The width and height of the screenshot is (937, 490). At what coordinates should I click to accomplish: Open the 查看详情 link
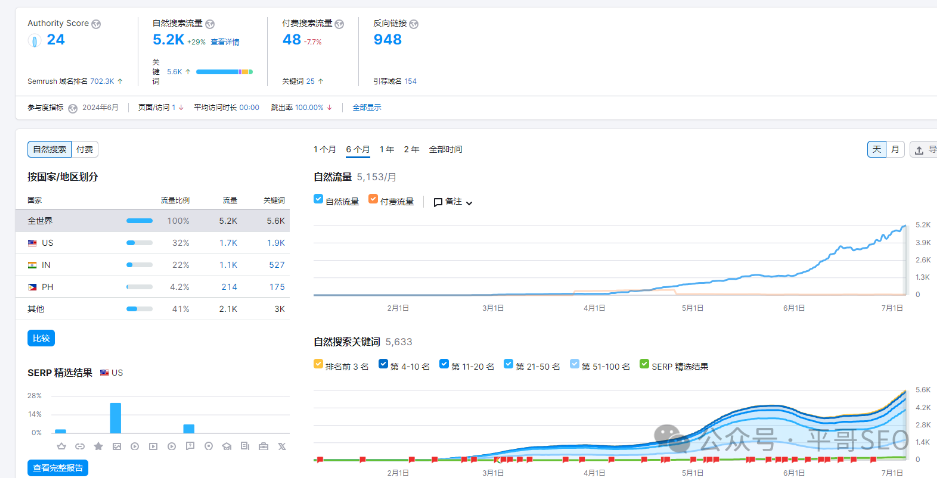pos(225,42)
